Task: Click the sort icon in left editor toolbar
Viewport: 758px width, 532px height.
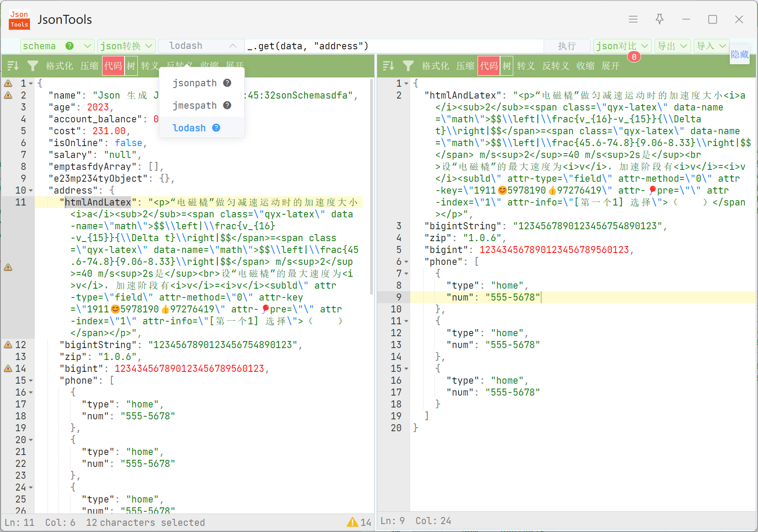Action: [x=13, y=66]
